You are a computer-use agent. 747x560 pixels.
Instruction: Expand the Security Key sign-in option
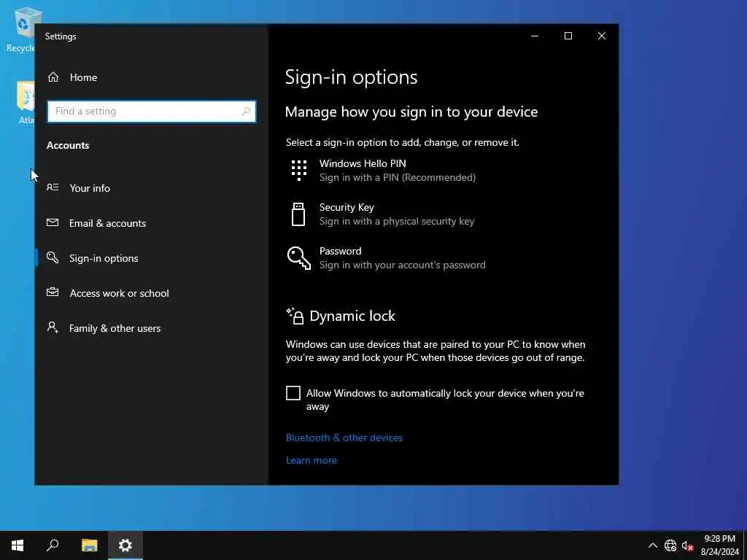pos(443,214)
